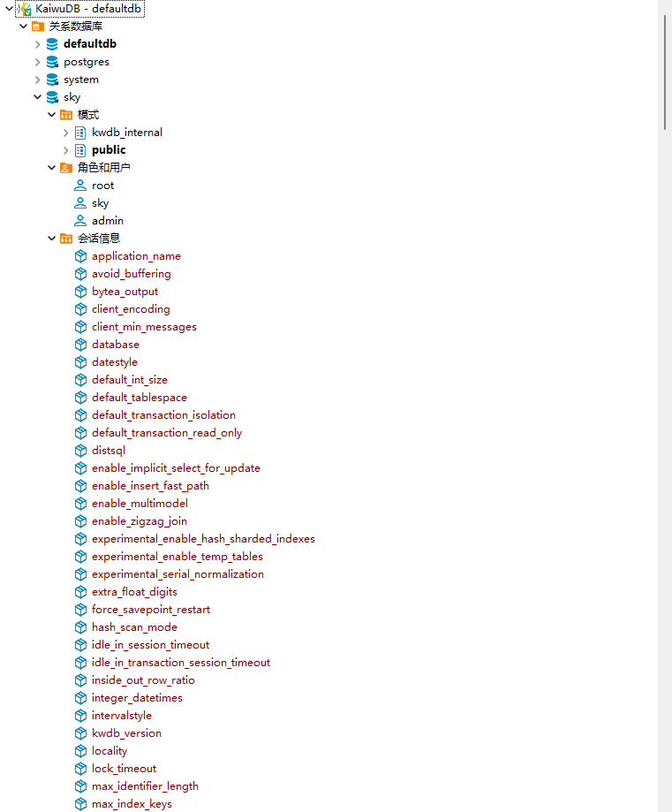Click the hash_scan_mode variable icon
Image resolution: width=672 pixels, height=812 pixels.
click(80, 627)
